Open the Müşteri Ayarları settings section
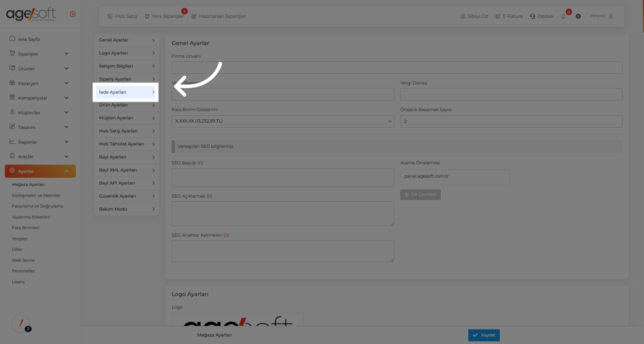 click(x=127, y=118)
